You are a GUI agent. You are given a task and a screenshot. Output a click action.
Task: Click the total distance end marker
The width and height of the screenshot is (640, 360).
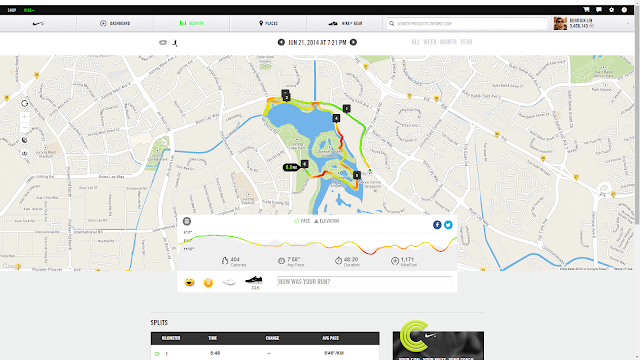point(291,167)
